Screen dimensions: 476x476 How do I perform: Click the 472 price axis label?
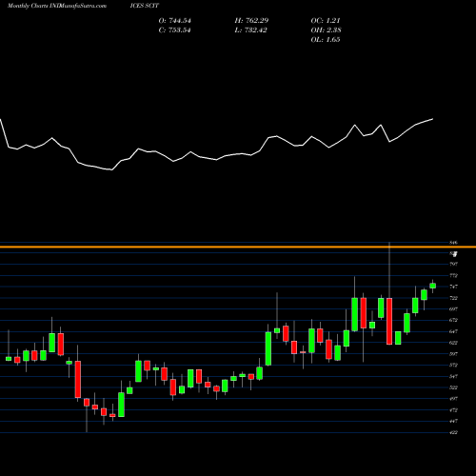(453, 410)
